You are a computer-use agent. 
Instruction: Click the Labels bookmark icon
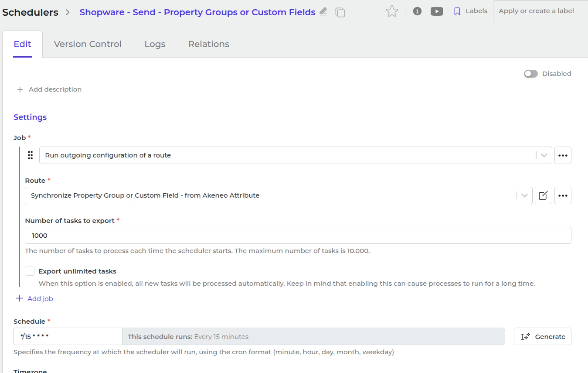click(457, 11)
